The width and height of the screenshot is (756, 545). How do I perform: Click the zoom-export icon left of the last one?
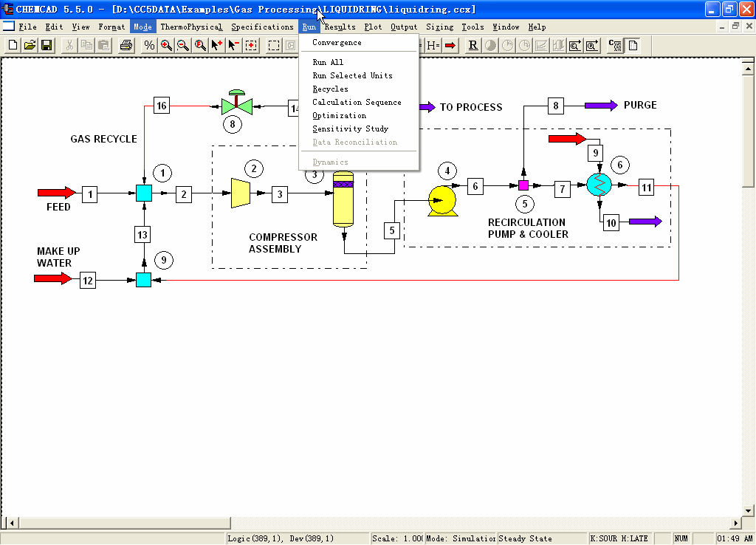click(574, 45)
